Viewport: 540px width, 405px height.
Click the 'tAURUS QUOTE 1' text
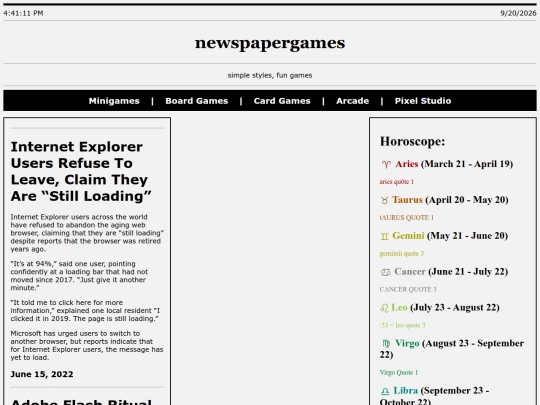coord(407,218)
